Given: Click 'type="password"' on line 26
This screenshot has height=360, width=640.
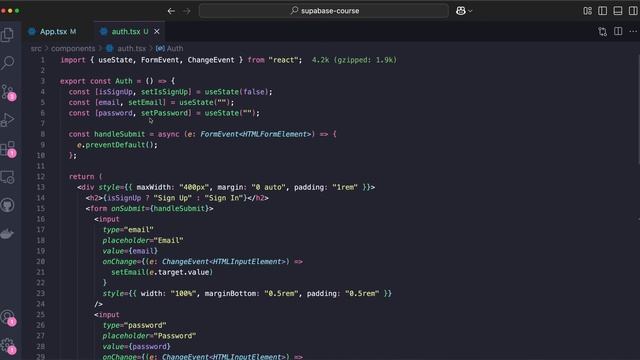Looking at the screenshot, I should (134, 325).
